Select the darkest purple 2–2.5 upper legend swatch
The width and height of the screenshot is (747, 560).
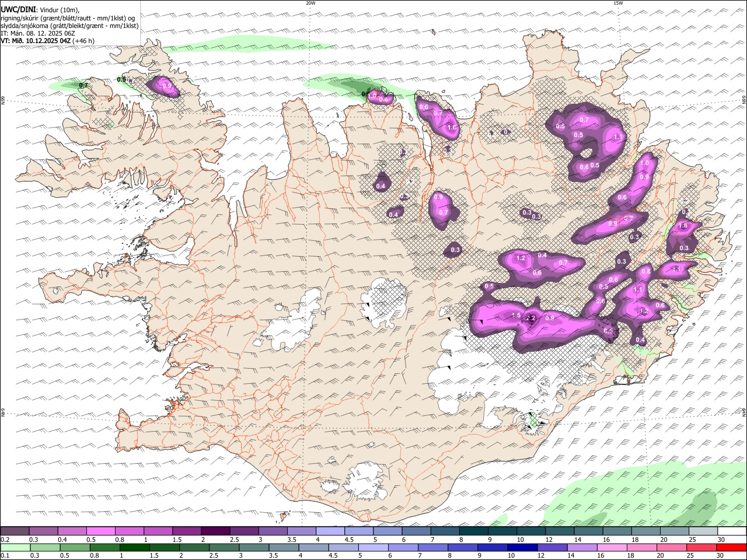(215, 531)
